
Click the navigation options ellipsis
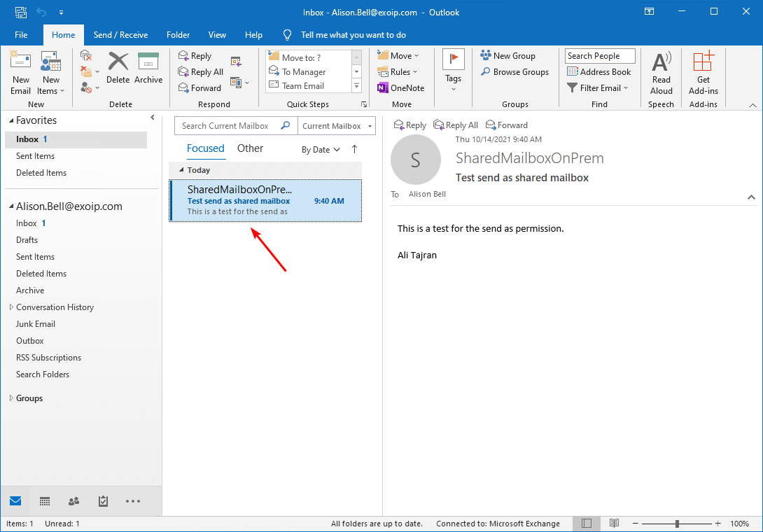[x=133, y=500]
